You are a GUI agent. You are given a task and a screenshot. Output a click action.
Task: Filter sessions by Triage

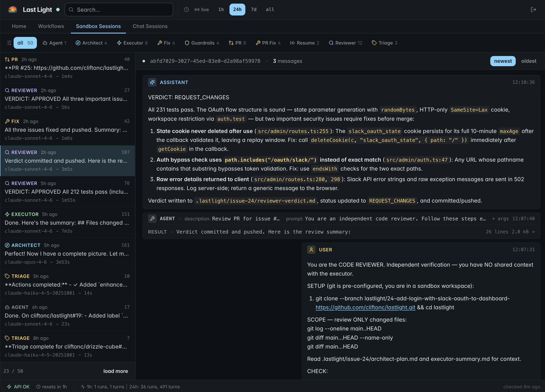(x=384, y=43)
